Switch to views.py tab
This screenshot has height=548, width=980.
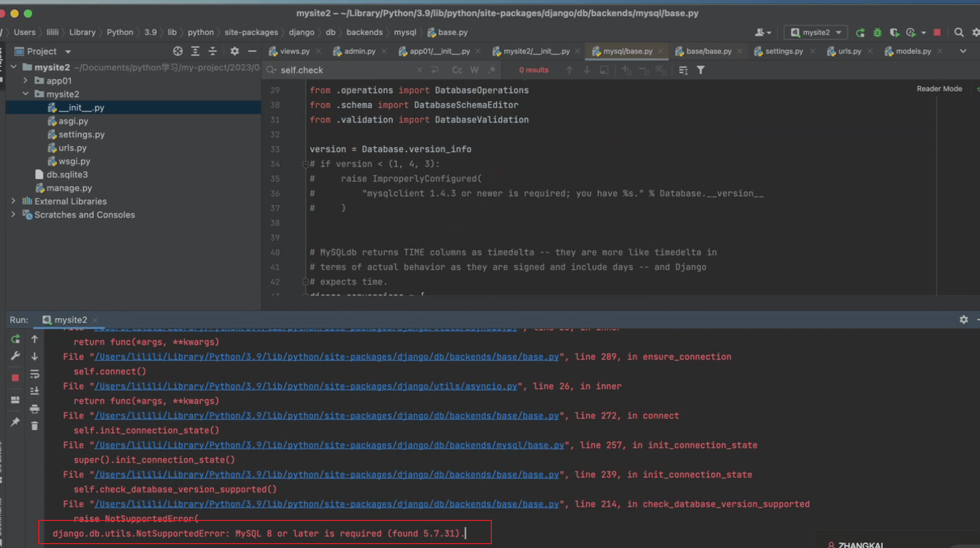tap(294, 51)
